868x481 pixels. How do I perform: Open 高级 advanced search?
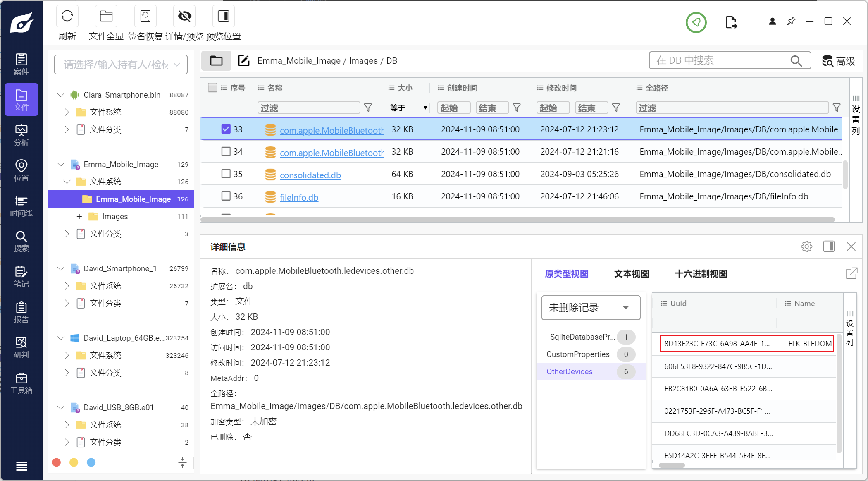(x=838, y=61)
